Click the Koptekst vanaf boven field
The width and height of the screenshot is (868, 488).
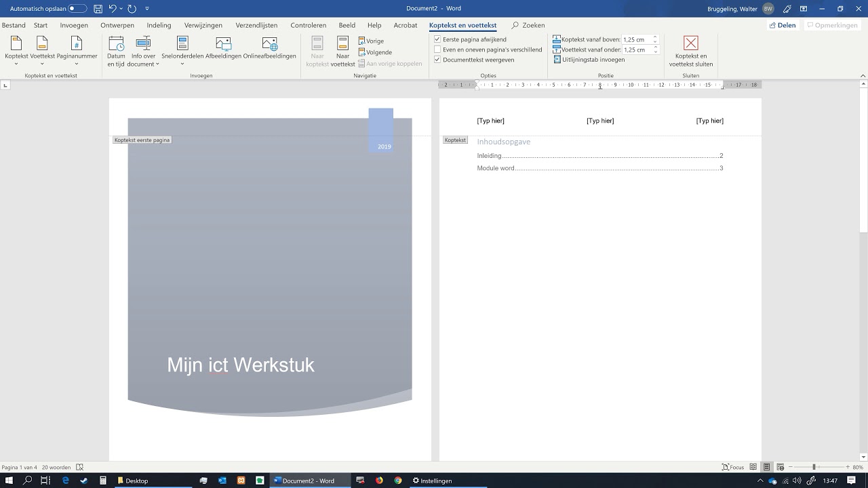pos(637,39)
